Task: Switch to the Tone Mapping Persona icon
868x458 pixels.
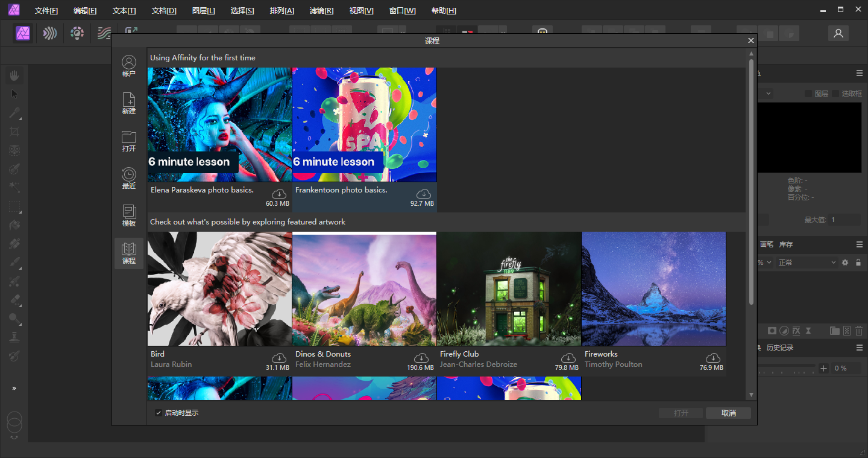Action: point(104,33)
